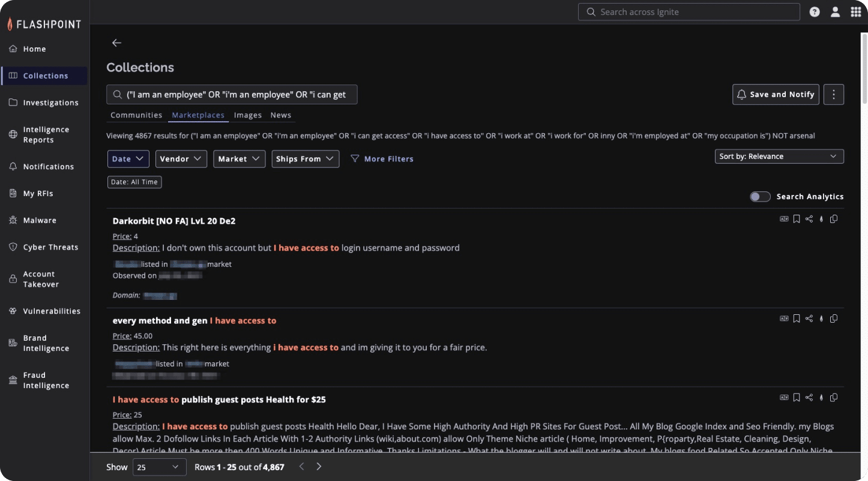
Task: Open the Sort by Relevance dropdown
Action: pyautogui.click(x=778, y=157)
